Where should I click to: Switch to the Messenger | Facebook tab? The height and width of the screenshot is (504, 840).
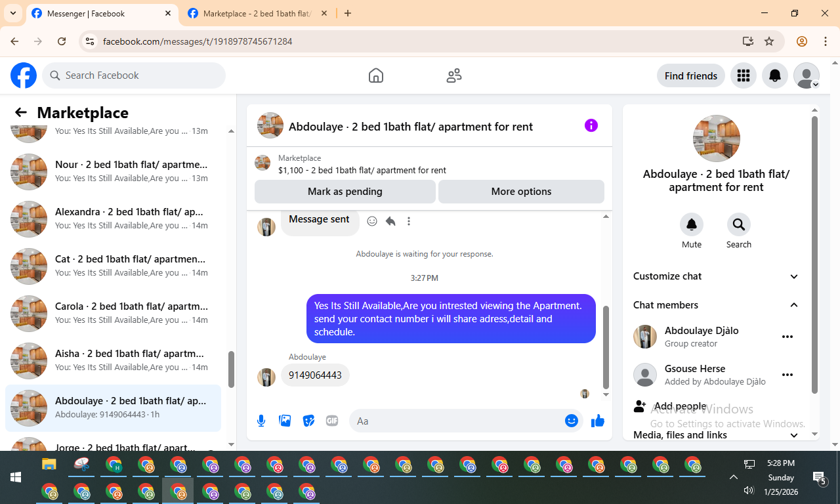coord(103,13)
